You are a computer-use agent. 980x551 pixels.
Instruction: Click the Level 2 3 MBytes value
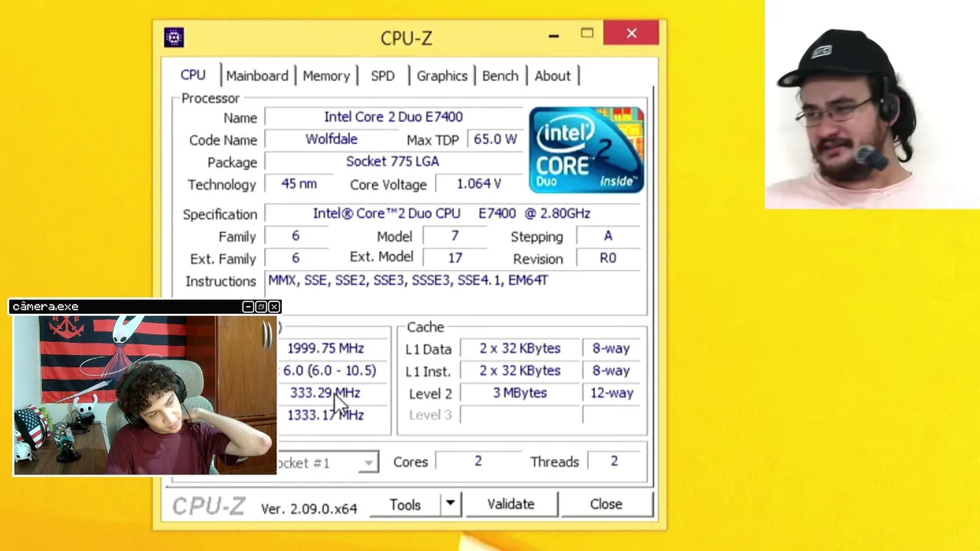point(520,393)
